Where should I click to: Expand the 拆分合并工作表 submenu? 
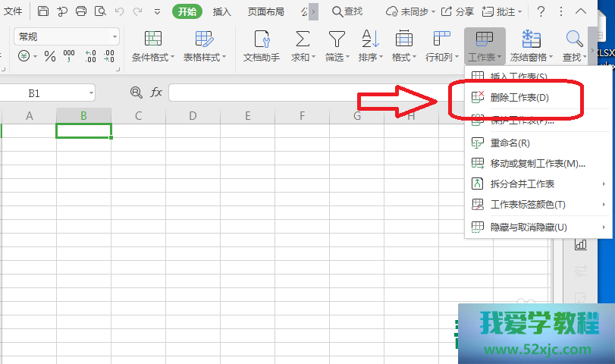[x=538, y=184]
